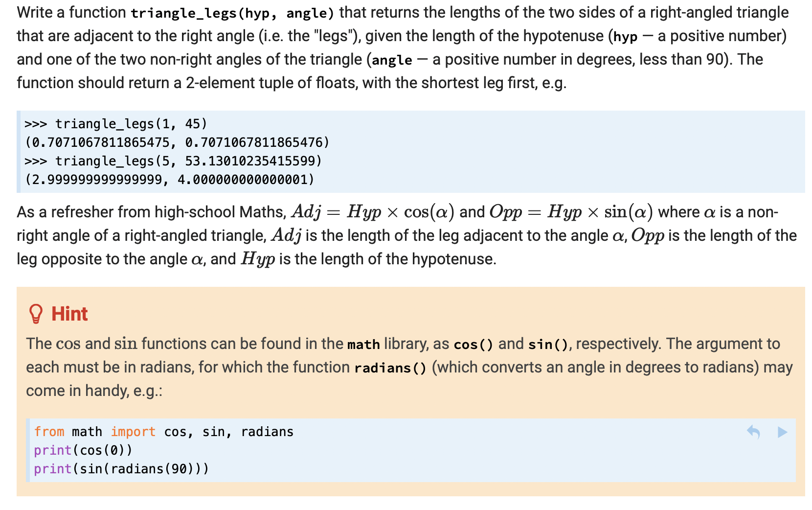Click the print(sin(radians(90))) line
The height and width of the screenshot is (510, 812).
(x=121, y=469)
